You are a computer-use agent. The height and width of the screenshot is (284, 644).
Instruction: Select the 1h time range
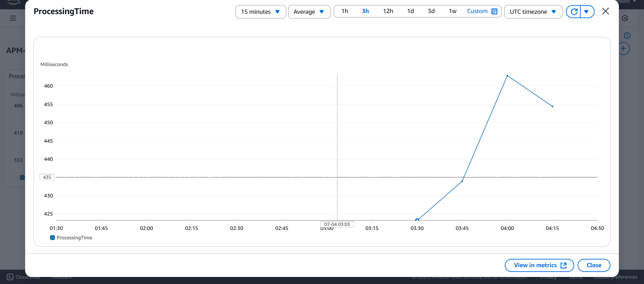pyautogui.click(x=344, y=11)
